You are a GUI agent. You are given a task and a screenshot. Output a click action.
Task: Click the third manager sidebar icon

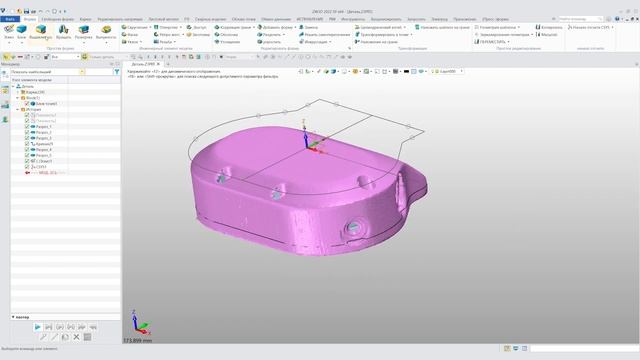[5, 105]
